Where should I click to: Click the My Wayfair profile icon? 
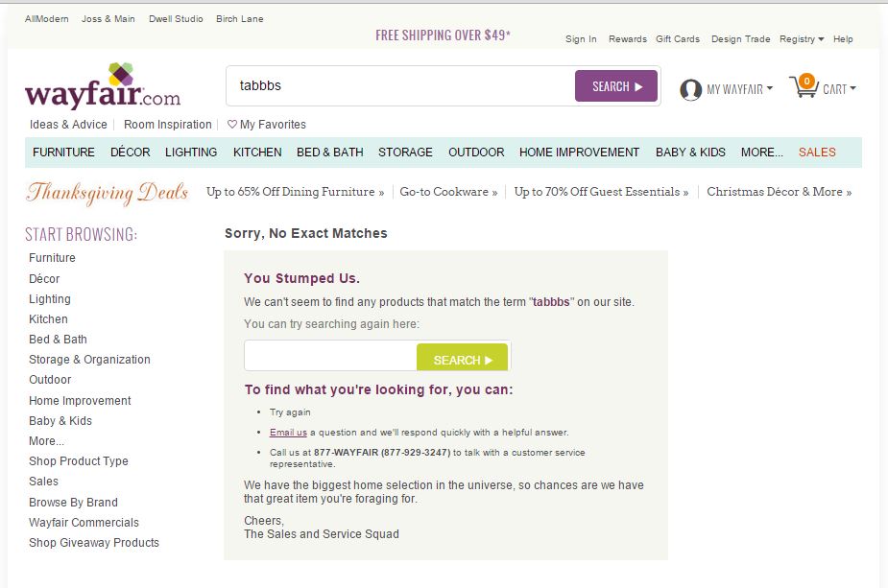tap(690, 89)
